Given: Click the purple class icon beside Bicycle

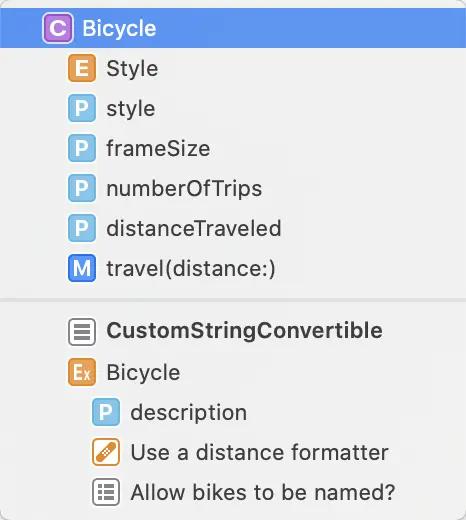Looking at the screenshot, I should 58,28.
